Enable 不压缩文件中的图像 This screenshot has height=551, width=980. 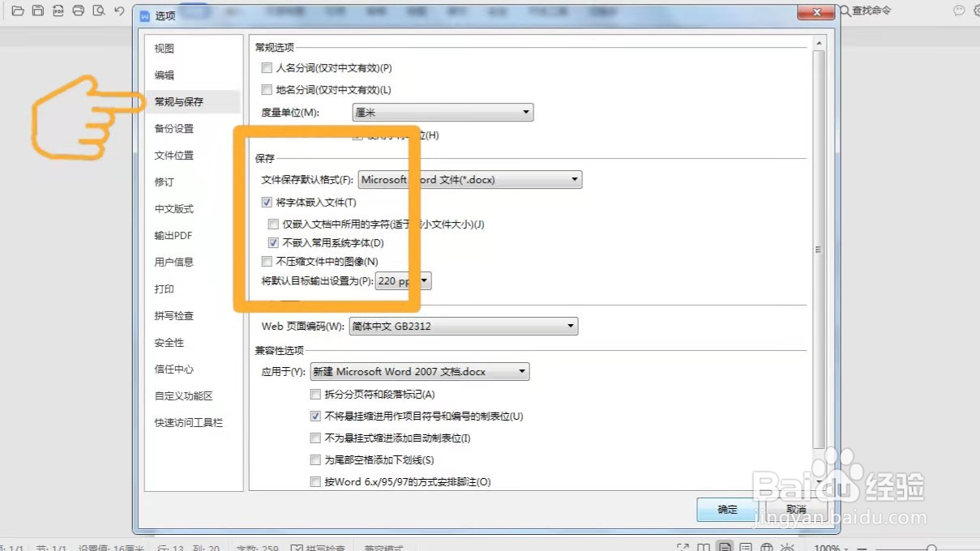click(x=267, y=261)
